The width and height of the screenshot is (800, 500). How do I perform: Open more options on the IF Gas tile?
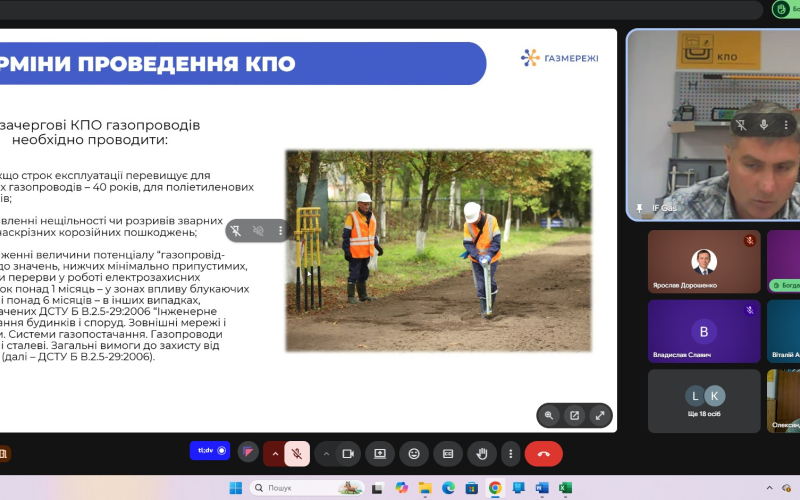(786, 124)
